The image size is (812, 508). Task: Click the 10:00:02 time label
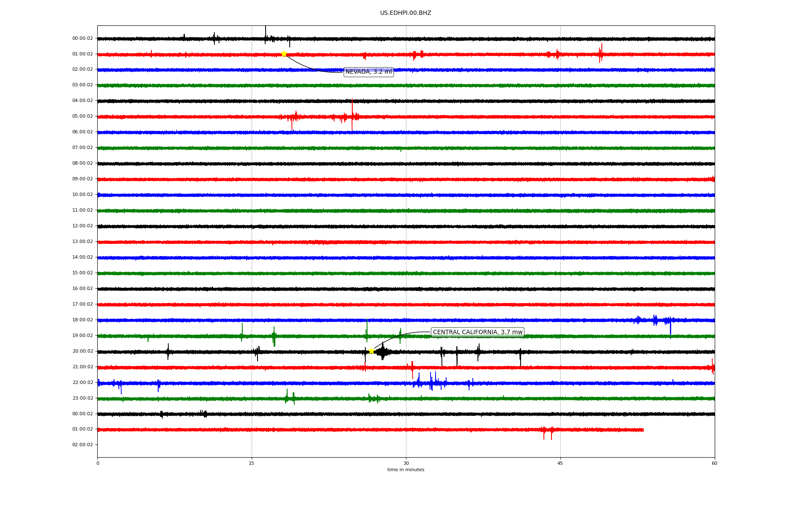pyautogui.click(x=82, y=195)
